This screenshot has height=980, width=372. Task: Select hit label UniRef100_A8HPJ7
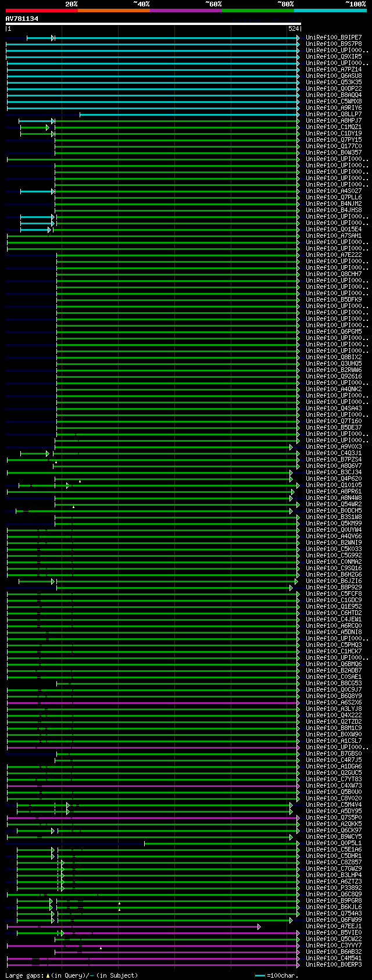[334, 121]
